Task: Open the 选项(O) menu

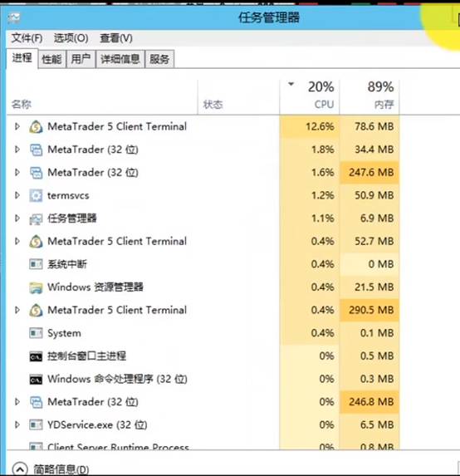Action: click(71, 38)
